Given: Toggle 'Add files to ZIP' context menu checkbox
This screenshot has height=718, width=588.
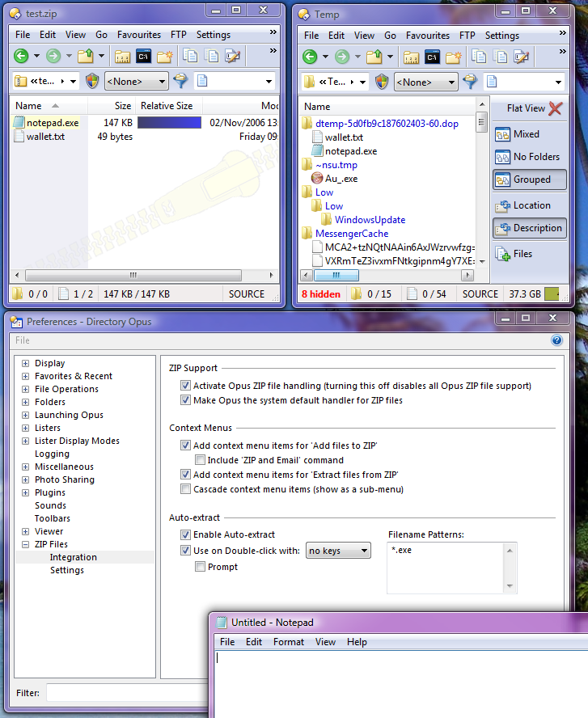Looking at the screenshot, I should 185,445.
